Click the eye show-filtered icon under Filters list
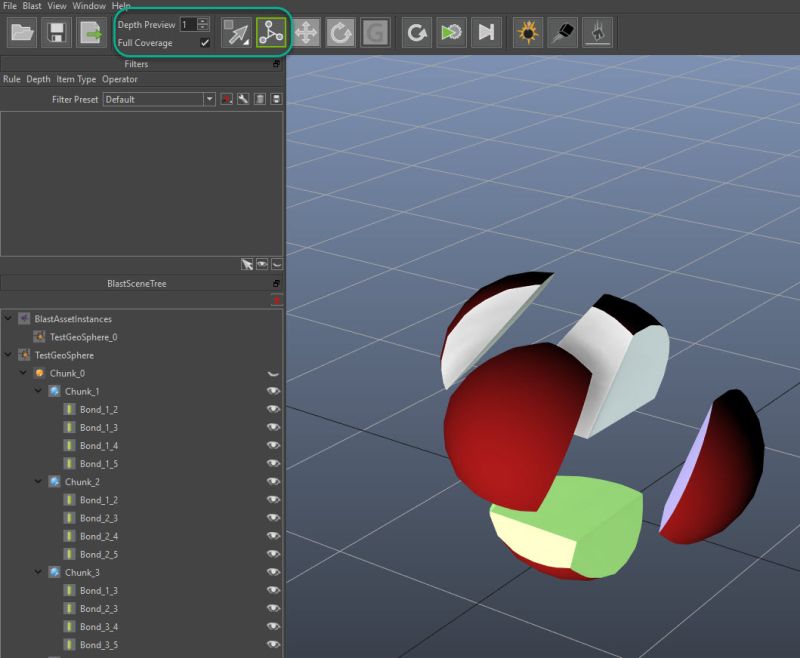 pyautogui.click(x=262, y=264)
